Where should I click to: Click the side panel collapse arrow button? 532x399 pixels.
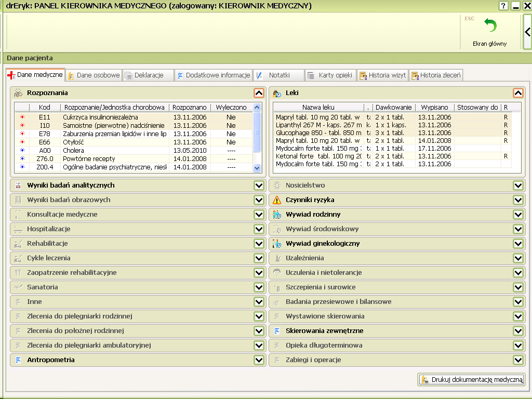coord(527,32)
